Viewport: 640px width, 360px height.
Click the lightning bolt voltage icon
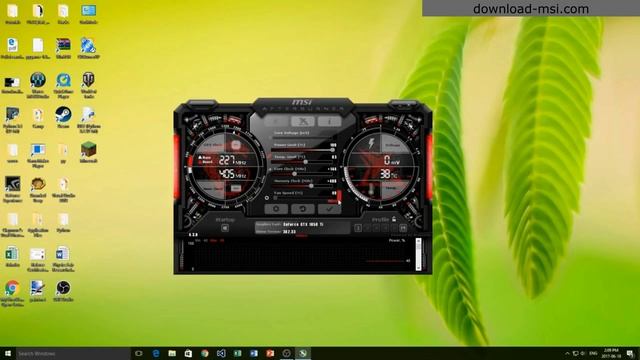(371, 143)
